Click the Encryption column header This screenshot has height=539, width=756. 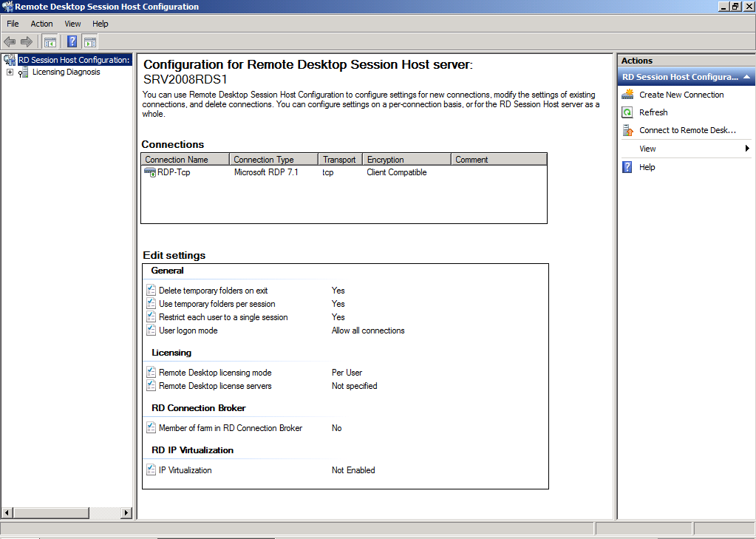pos(406,160)
